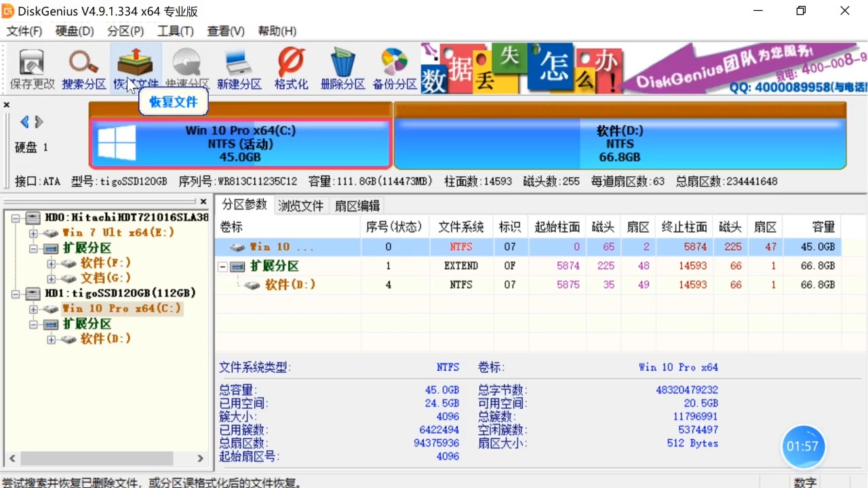Collapse 扩展分区 row in partition table
The image size is (868, 488).
coord(222,267)
